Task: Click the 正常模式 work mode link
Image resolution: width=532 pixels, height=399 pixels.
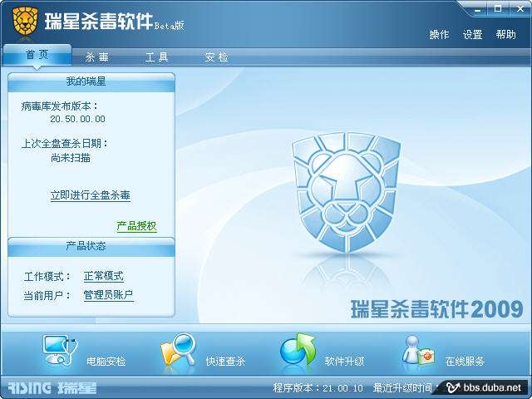Action: (103, 276)
